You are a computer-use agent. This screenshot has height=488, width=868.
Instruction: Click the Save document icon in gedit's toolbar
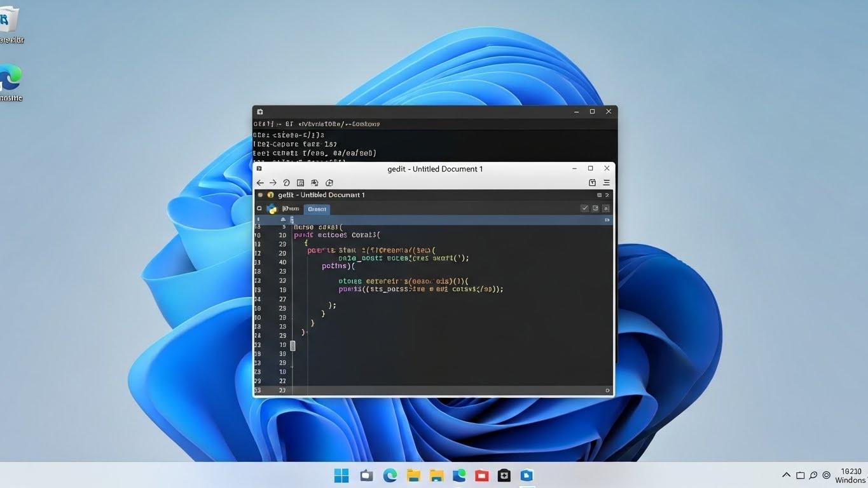pos(300,182)
